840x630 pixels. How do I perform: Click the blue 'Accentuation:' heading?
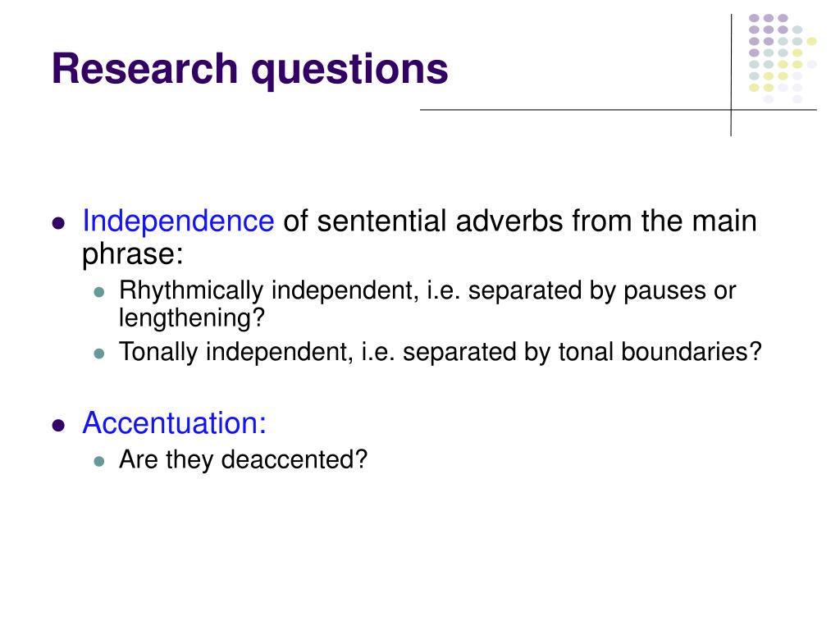pyautogui.click(x=174, y=422)
